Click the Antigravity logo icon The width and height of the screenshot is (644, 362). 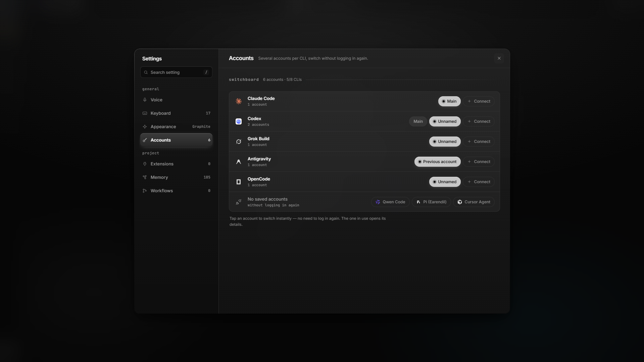coord(239,162)
